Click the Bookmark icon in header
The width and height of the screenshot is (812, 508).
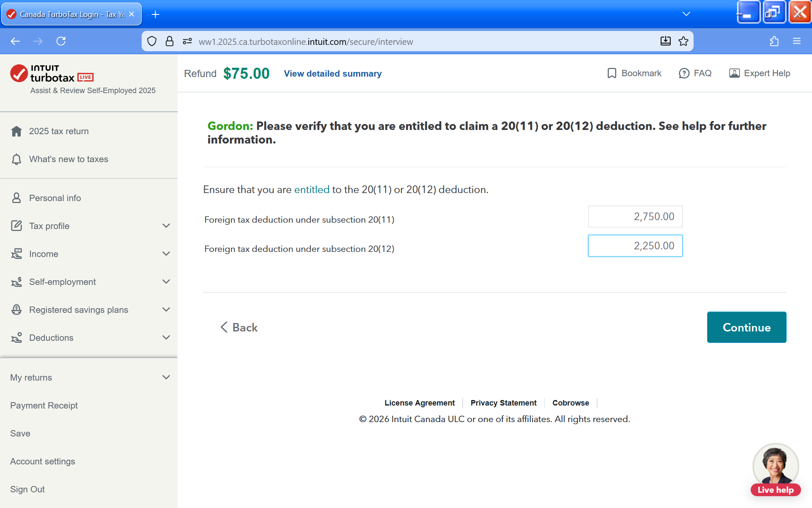(x=612, y=73)
